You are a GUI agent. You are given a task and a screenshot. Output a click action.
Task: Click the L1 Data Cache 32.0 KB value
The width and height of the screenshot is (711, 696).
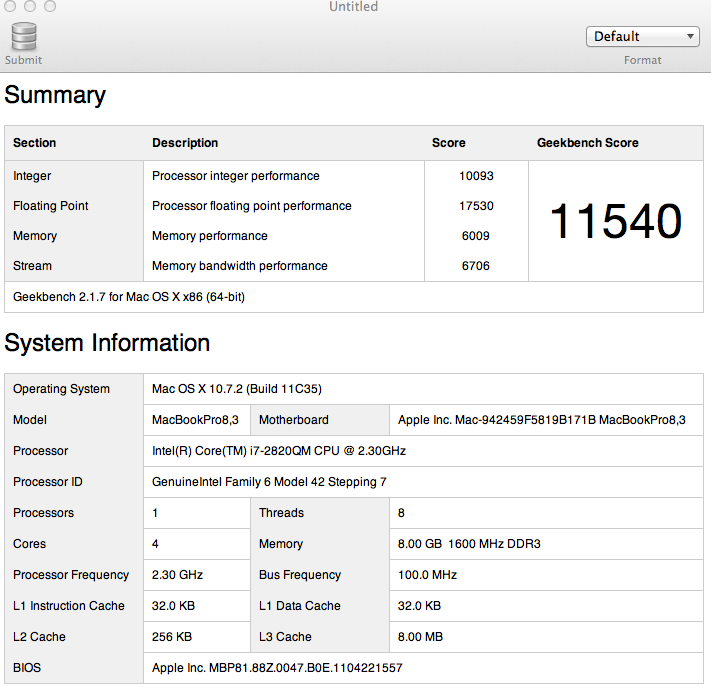[419, 606]
